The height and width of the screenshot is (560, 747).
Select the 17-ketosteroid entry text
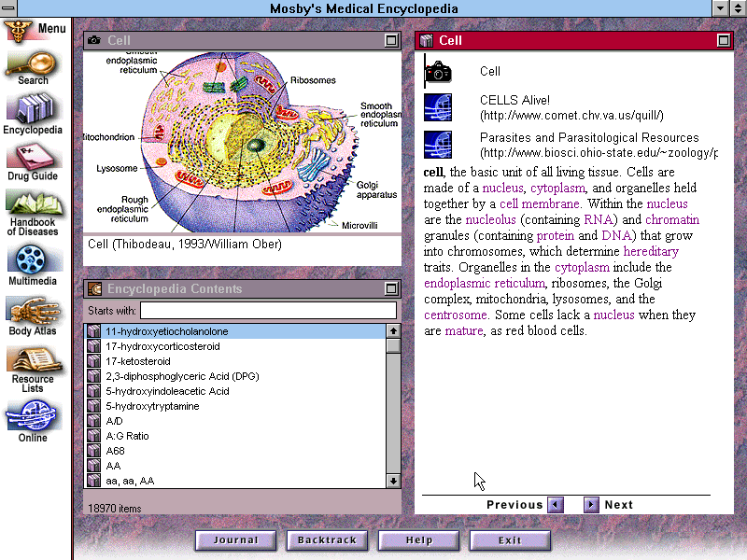138,361
